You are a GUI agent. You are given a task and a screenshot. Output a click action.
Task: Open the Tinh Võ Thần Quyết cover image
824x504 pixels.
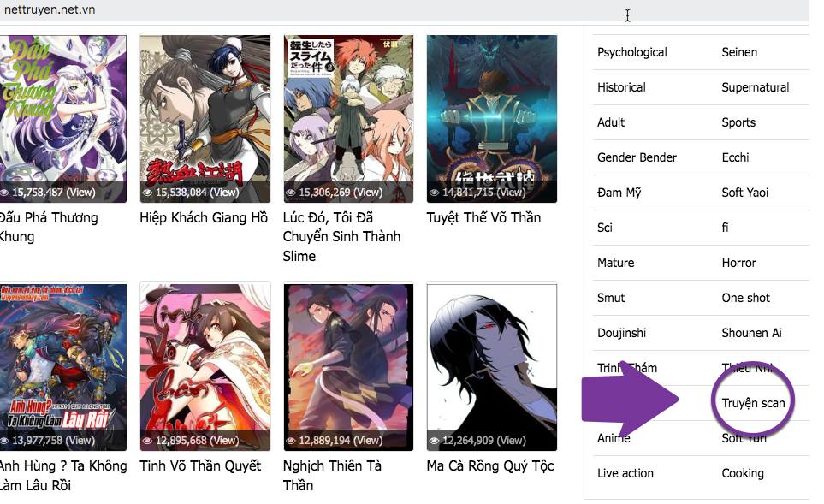click(205, 367)
